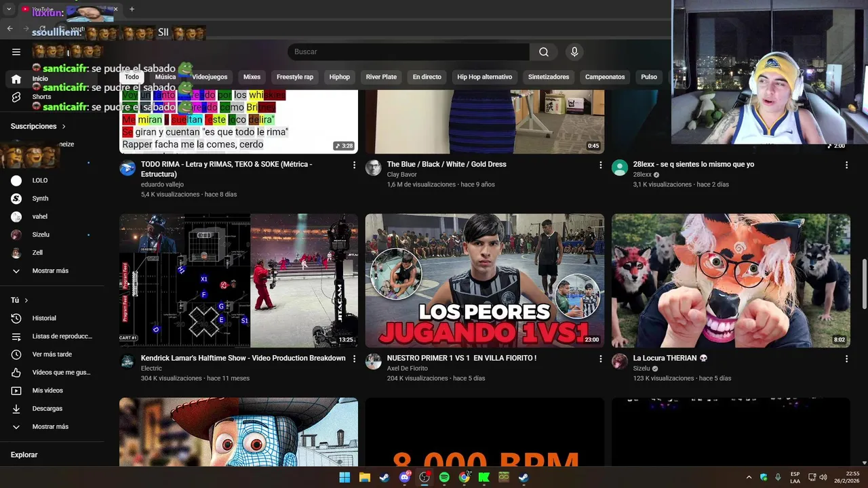Image resolution: width=868 pixels, height=488 pixels.
Task: Select the En directo filter chip
Action: click(x=427, y=77)
